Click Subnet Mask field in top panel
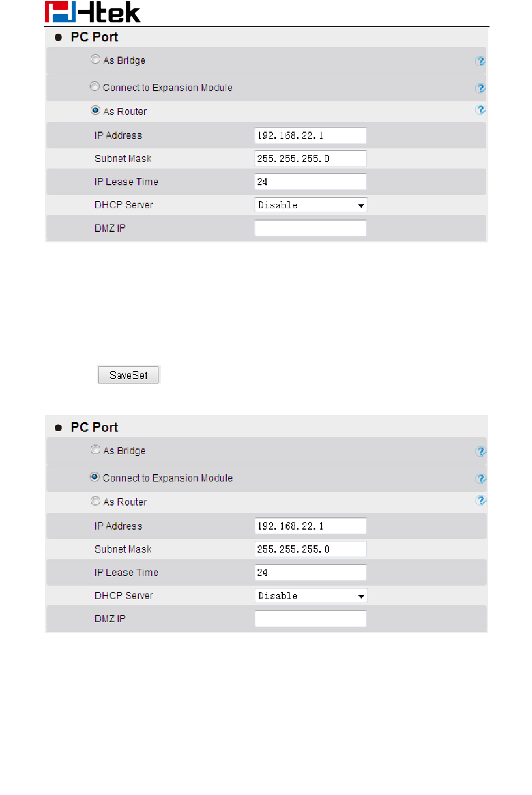 click(x=311, y=158)
